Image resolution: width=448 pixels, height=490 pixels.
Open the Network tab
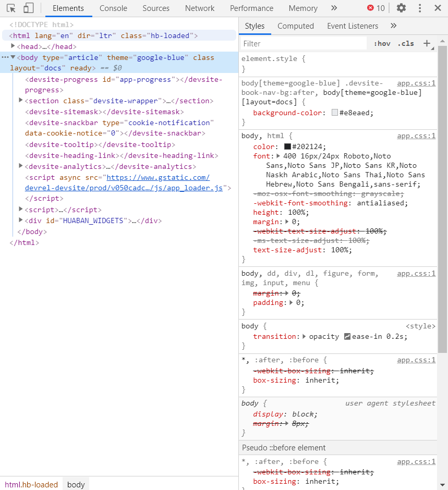199,8
